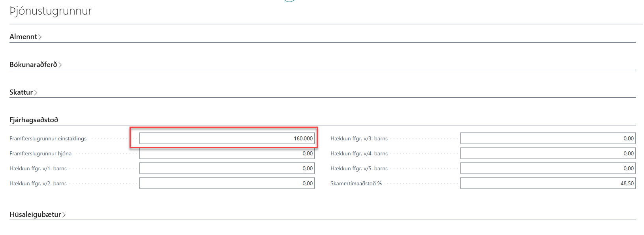Select the Hækkun ffgr. v/3. barns input
The image size is (644, 235).
548,138
